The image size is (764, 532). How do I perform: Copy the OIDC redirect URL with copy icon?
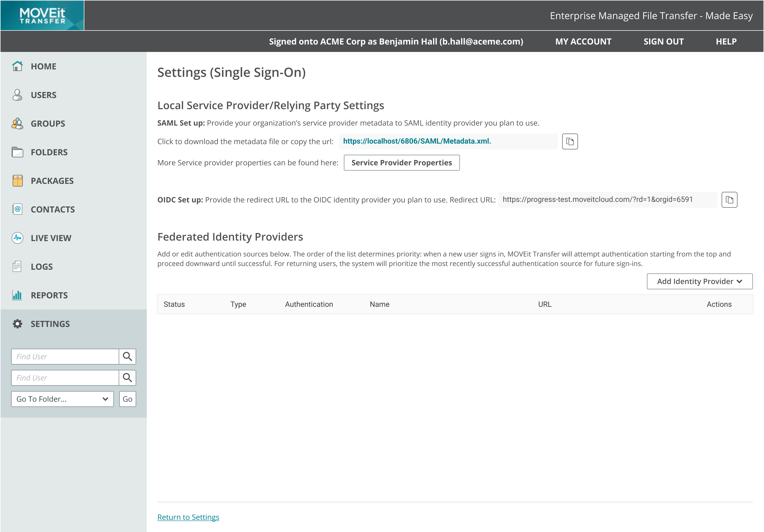coord(729,199)
